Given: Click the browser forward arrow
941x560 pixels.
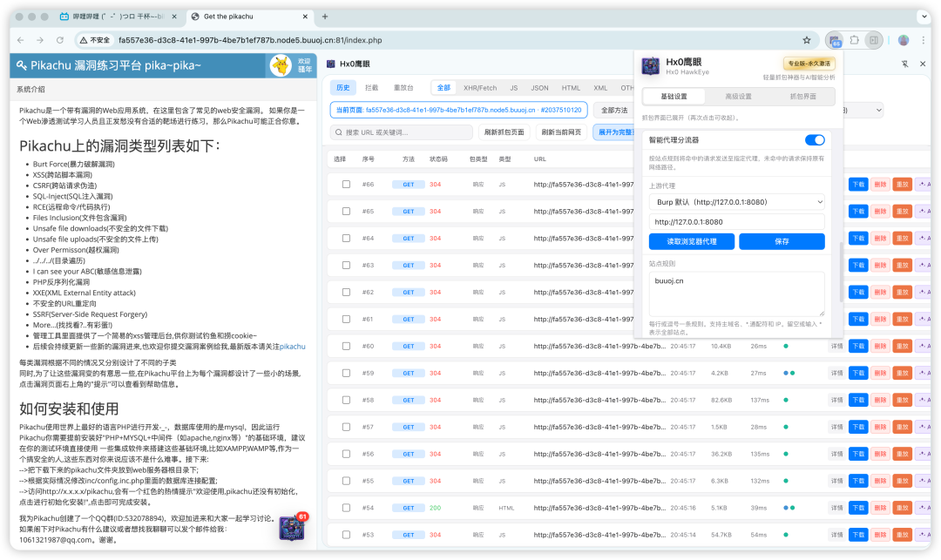Looking at the screenshot, I should click(39, 40).
